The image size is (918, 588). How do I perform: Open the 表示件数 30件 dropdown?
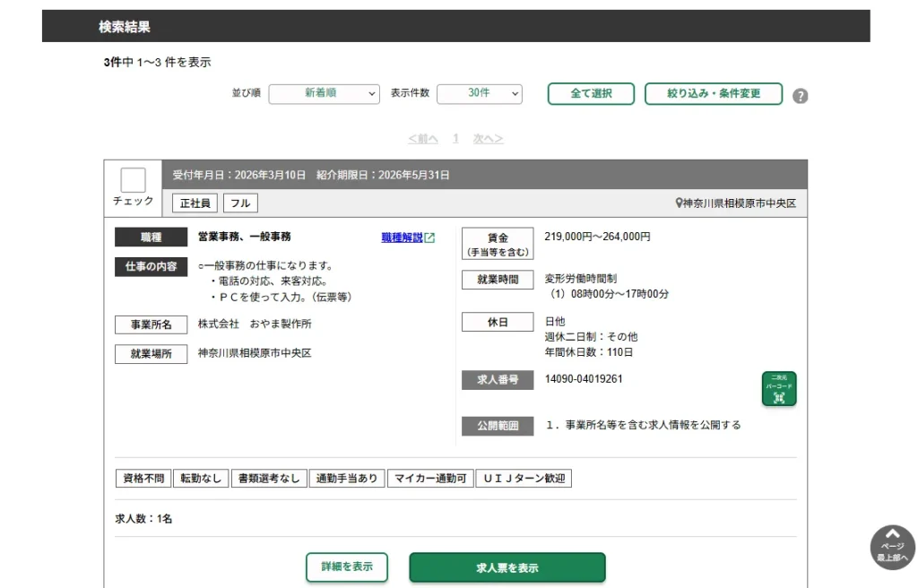click(480, 94)
